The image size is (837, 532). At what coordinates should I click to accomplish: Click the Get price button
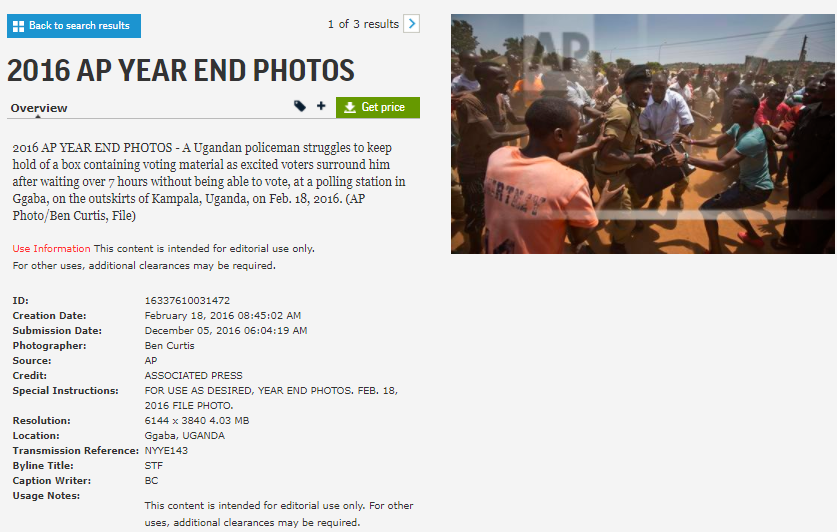pos(377,107)
